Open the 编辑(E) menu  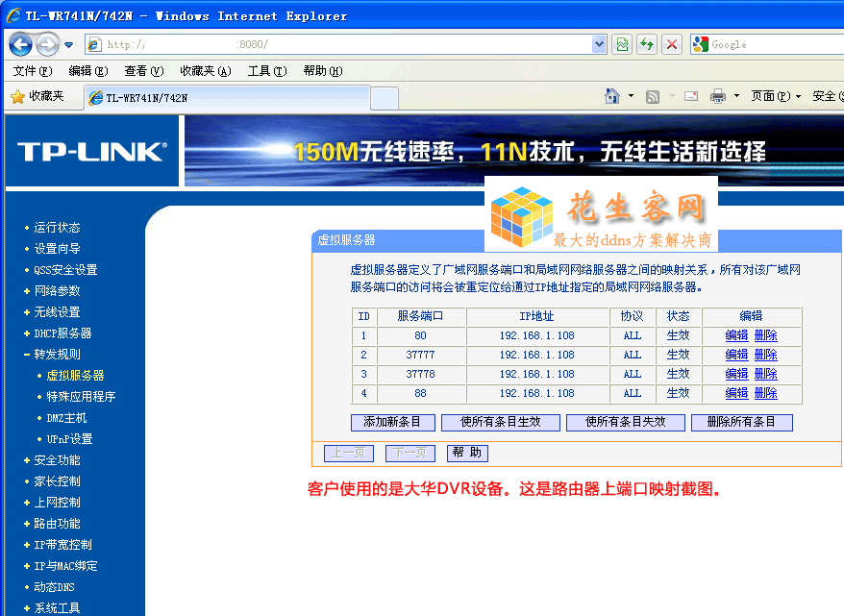[x=88, y=71]
